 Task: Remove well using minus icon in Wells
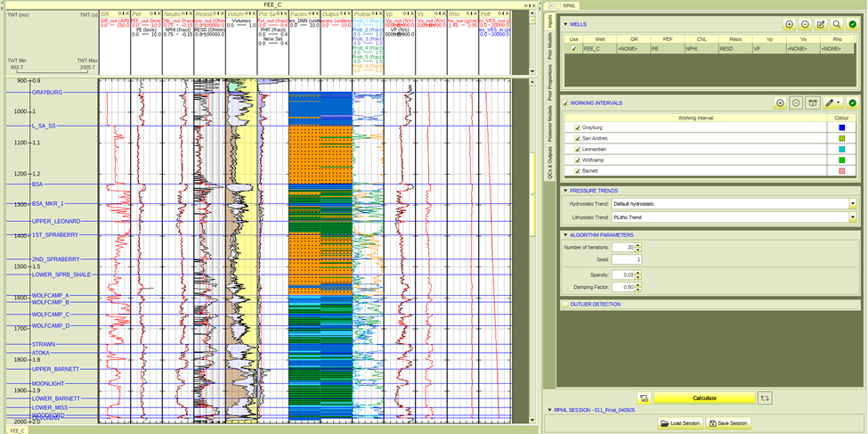point(805,24)
